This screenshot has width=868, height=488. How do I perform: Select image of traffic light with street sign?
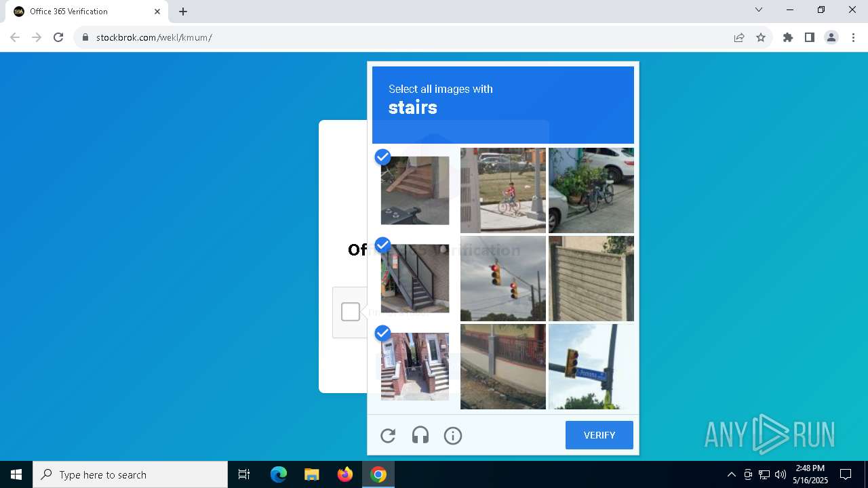591,367
